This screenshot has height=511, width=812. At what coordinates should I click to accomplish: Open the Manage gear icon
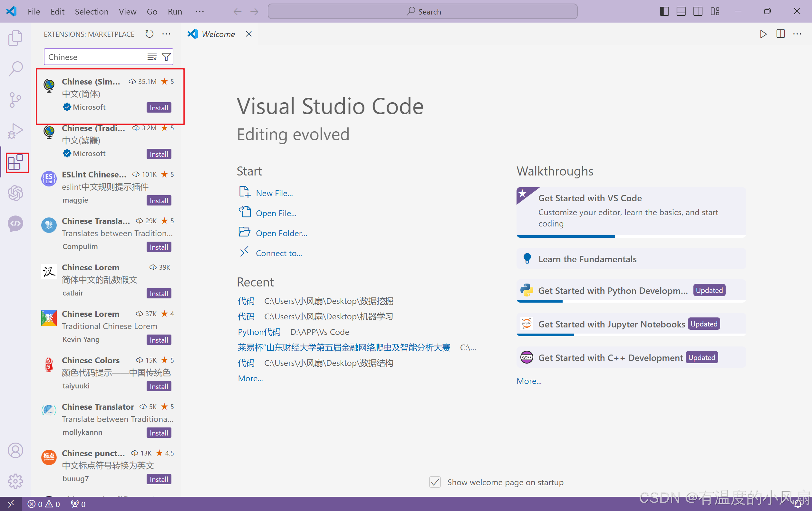click(15, 481)
